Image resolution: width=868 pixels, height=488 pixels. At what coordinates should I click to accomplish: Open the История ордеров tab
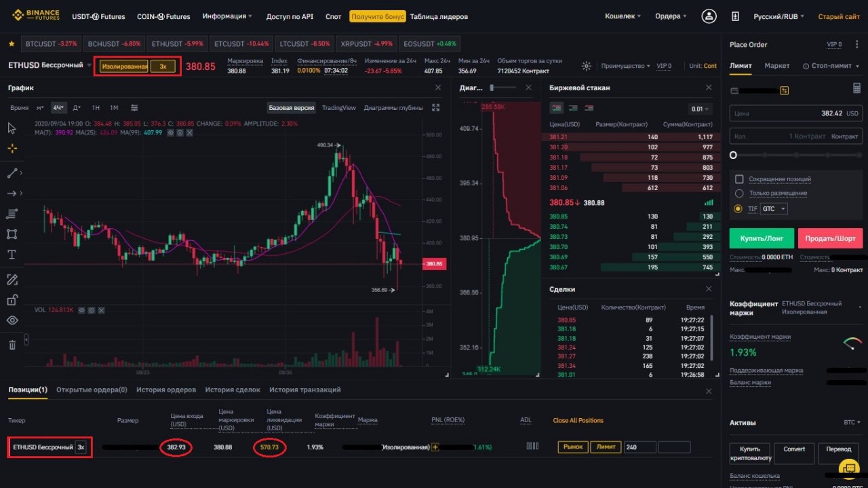[166, 390]
